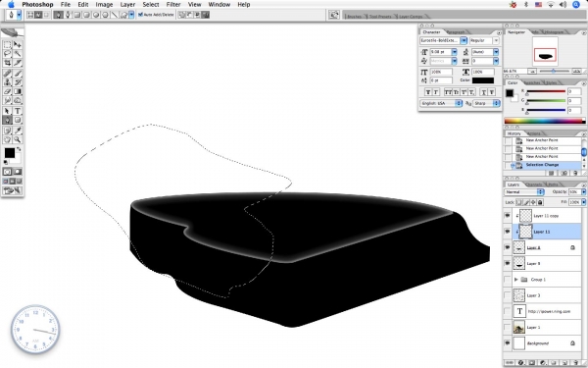Image resolution: width=588 pixels, height=368 pixels.
Task: Open the font family dropdown
Action: tap(464, 40)
